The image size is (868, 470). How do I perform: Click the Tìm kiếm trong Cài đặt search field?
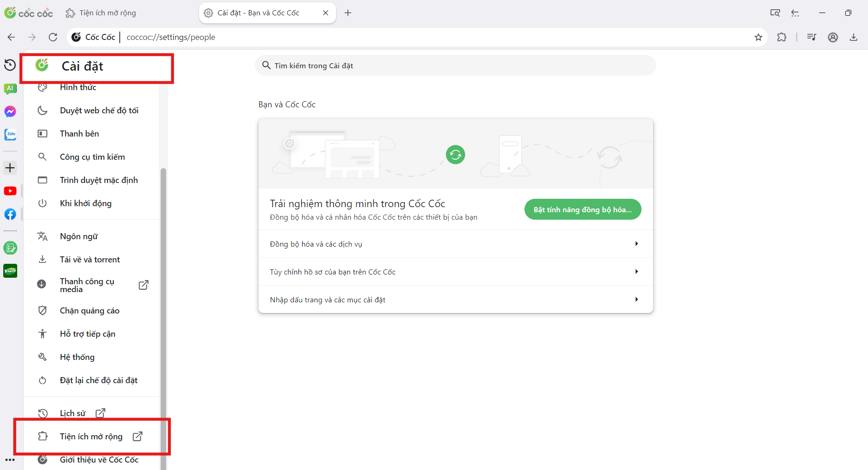tap(455, 65)
